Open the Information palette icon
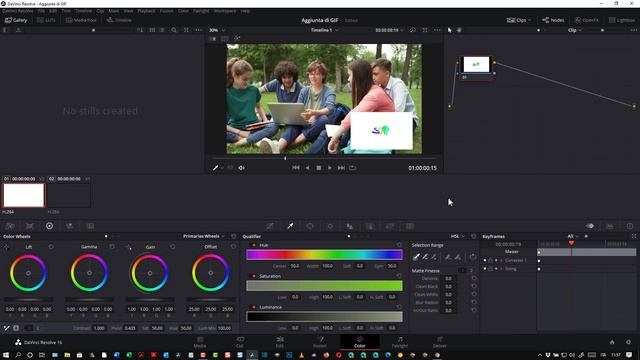 point(630,226)
